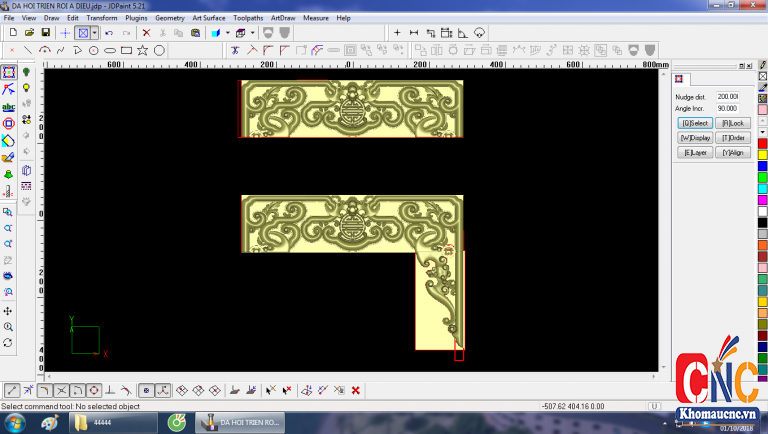The height and width of the screenshot is (434, 768).
Task: Open the Art Surface menu
Action: tap(209, 18)
